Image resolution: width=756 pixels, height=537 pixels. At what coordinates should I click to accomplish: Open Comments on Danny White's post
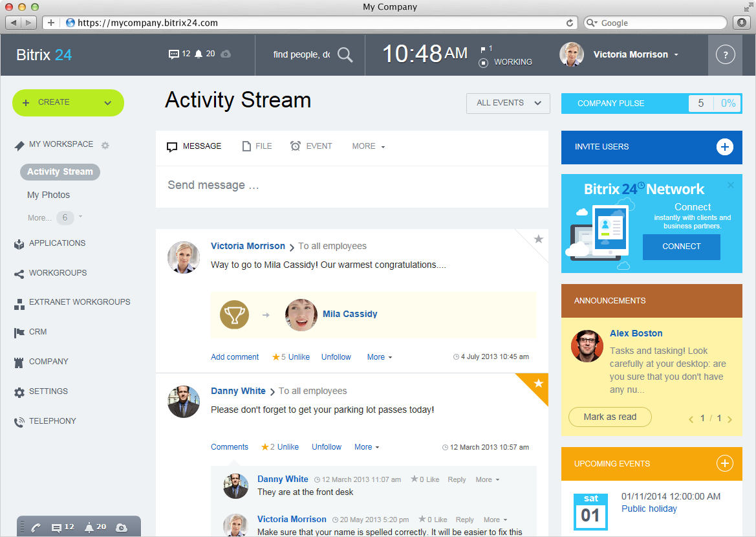(230, 447)
